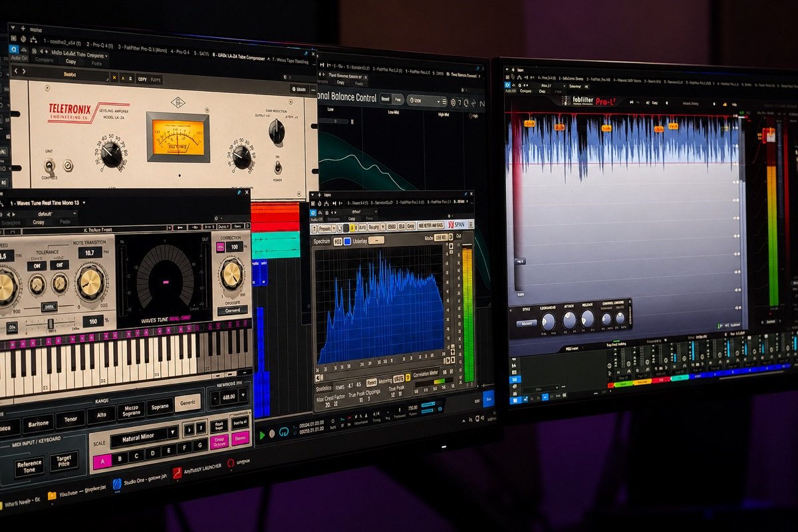Click the record button in the transport bar

pos(272,434)
